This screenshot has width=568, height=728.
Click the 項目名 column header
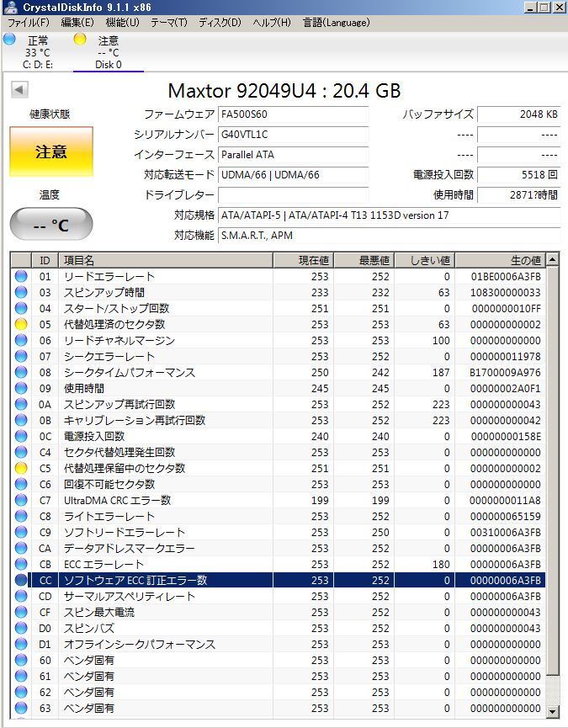coord(166,260)
